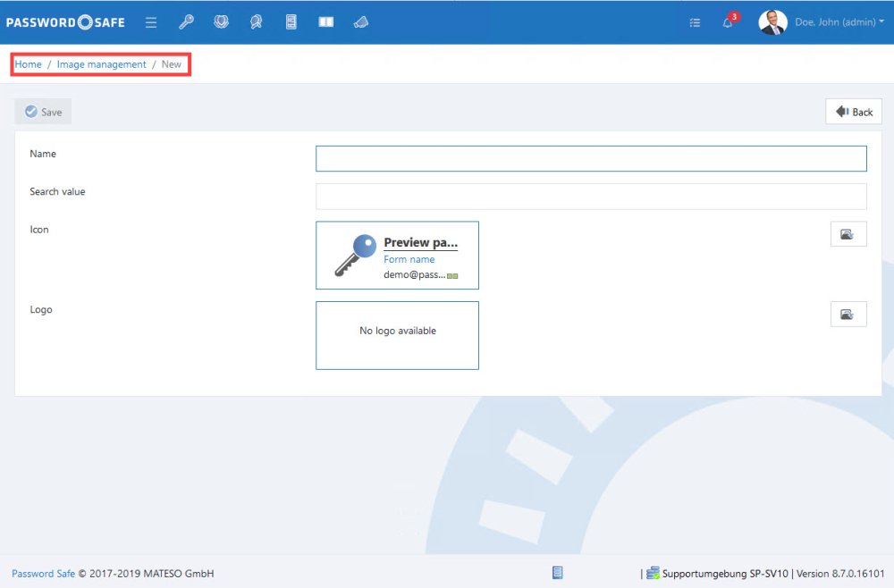Click the 'Icon' field label

pos(39,230)
